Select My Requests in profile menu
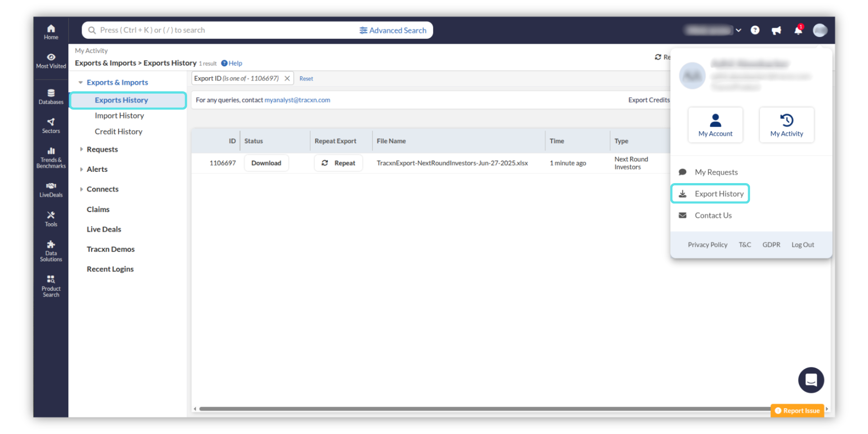 [x=716, y=172]
